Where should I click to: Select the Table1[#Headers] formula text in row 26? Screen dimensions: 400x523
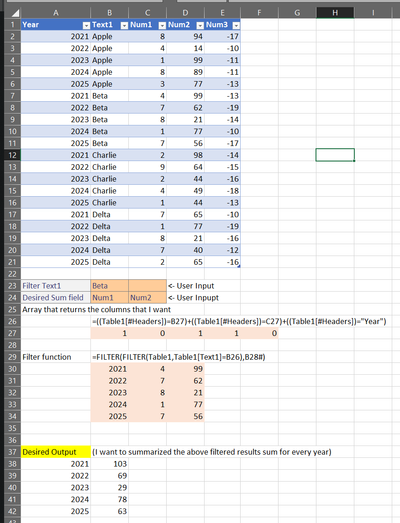pyautogui.click(x=239, y=322)
